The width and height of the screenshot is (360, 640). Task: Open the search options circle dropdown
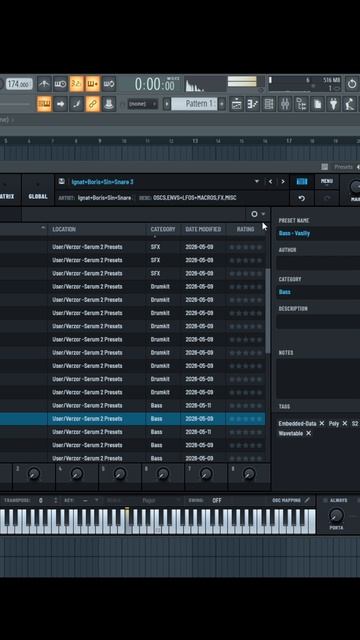(x=258, y=214)
